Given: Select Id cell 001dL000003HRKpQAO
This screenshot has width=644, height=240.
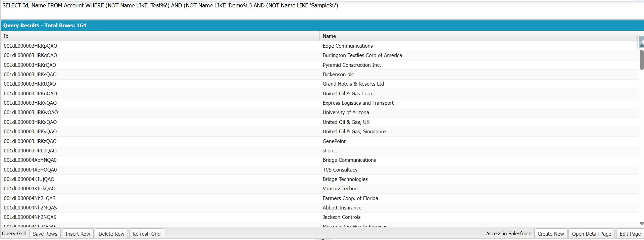Looking at the screenshot, I should pyautogui.click(x=160, y=46).
